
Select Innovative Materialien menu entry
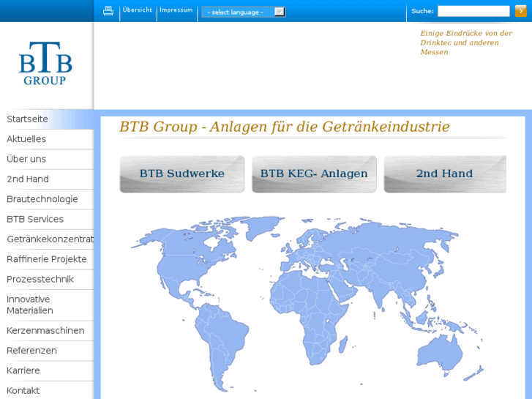[47, 305]
